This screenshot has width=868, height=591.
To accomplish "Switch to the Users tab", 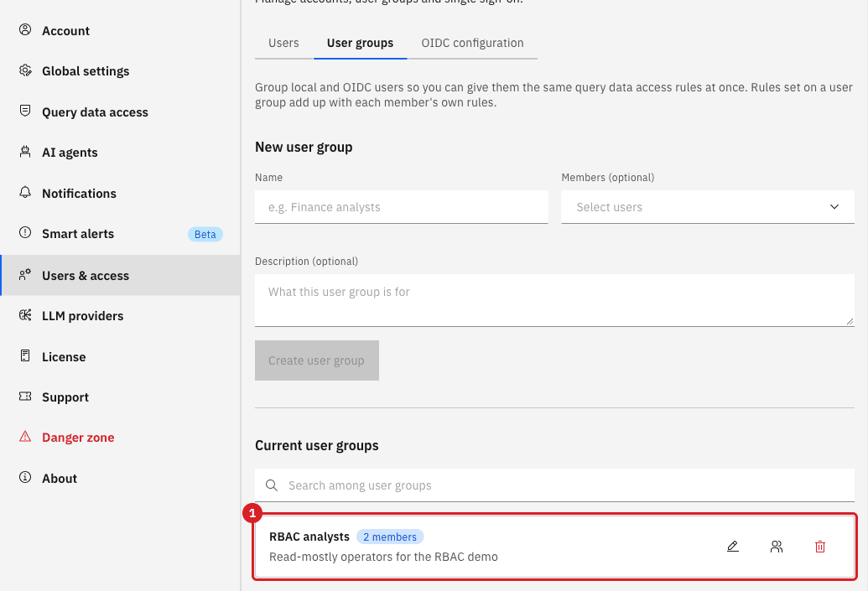I will coord(284,43).
